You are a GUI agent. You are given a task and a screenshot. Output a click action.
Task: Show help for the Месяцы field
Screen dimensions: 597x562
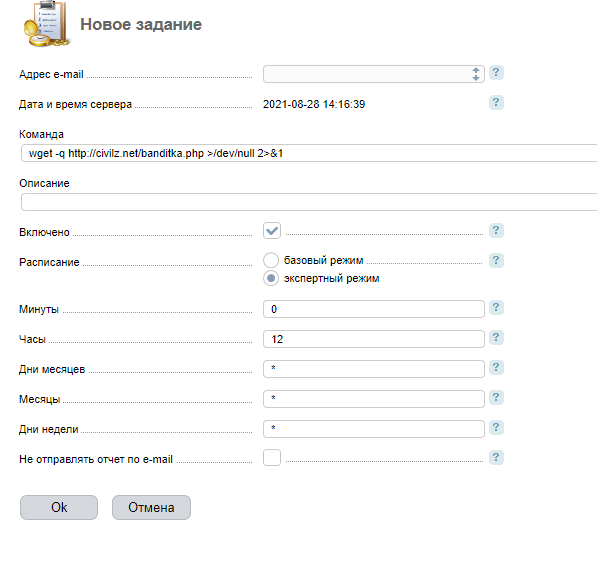click(x=496, y=398)
